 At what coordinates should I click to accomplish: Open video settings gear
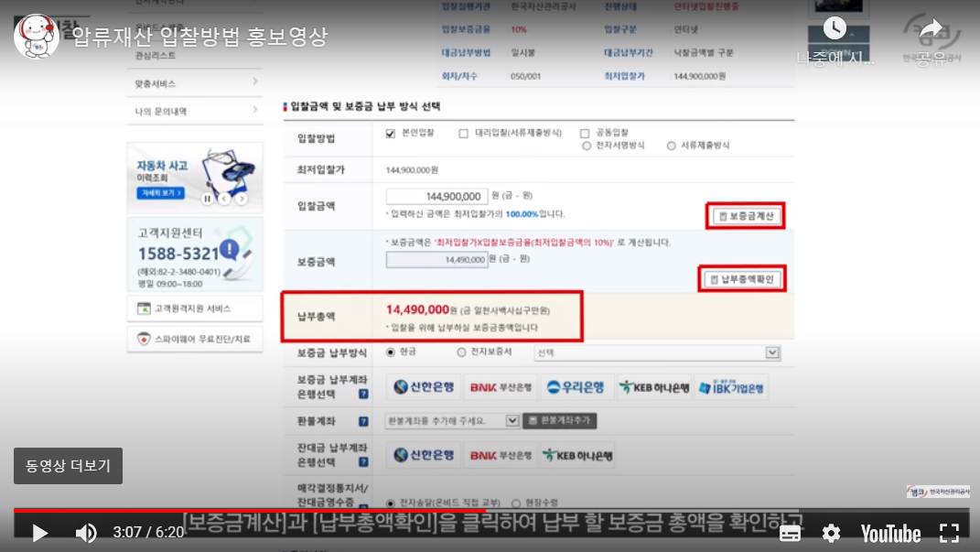point(831,534)
